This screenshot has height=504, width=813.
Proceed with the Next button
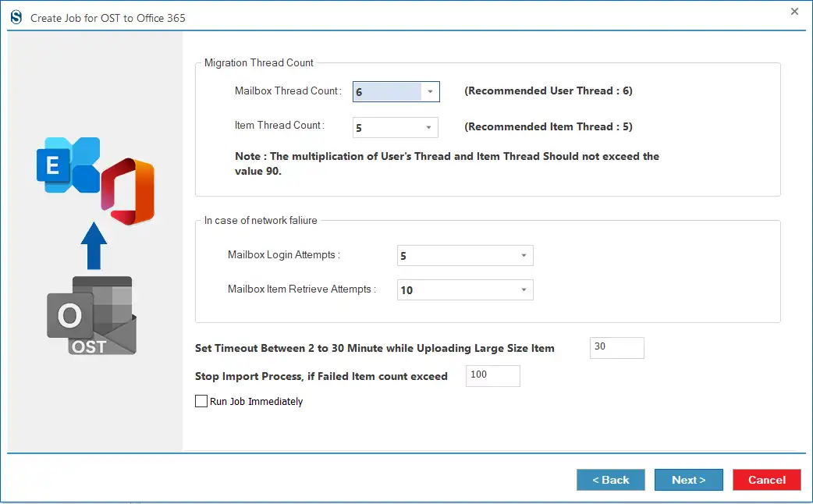click(x=689, y=480)
